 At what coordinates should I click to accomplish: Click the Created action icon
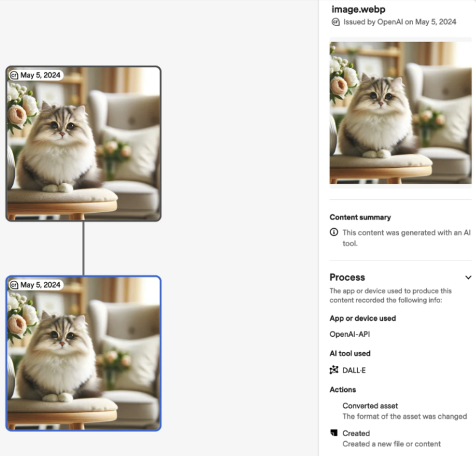pos(334,433)
